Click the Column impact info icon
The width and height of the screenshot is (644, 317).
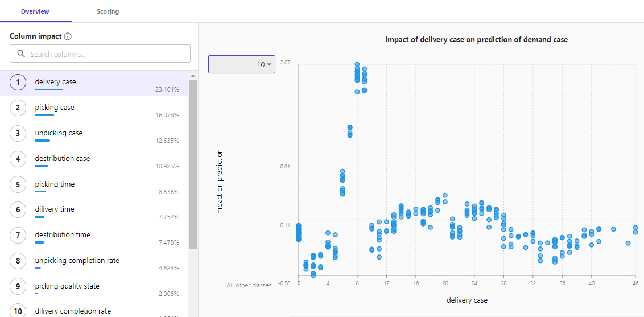click(68, 36)
